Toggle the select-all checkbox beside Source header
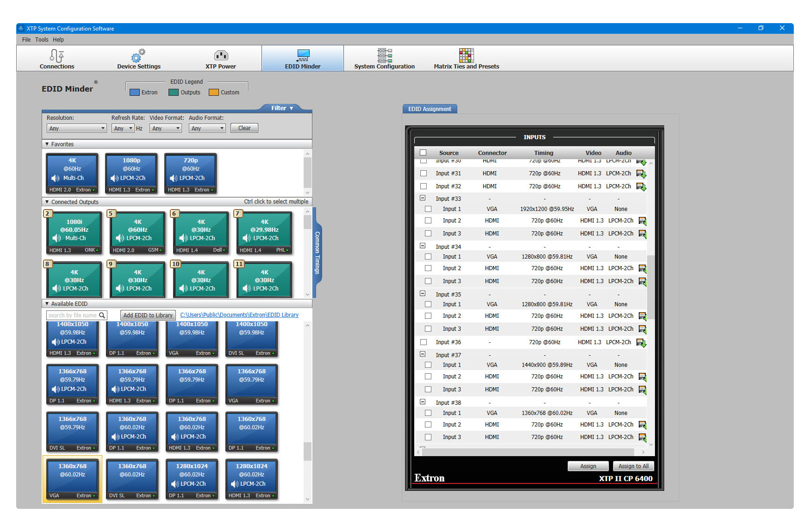The width and height of the screenshot is (810, 532). tap(423, 153)
